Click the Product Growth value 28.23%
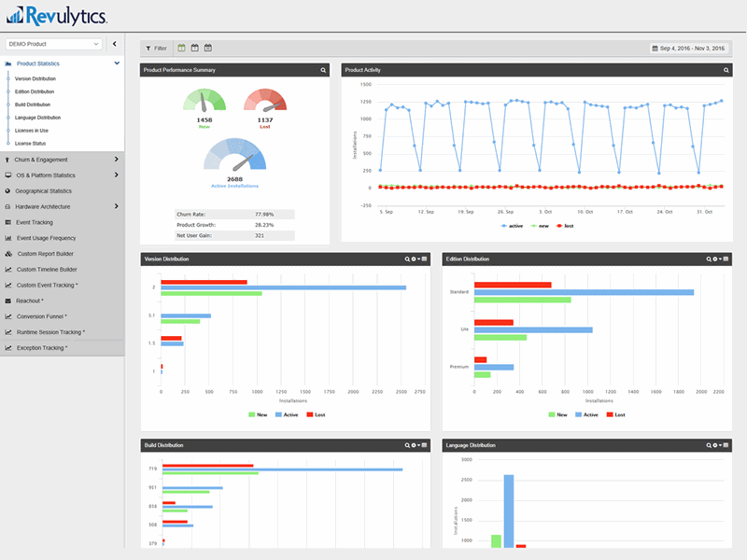This screenshot has width=747, height=560. pyautogui.click(x=264, y=225)
